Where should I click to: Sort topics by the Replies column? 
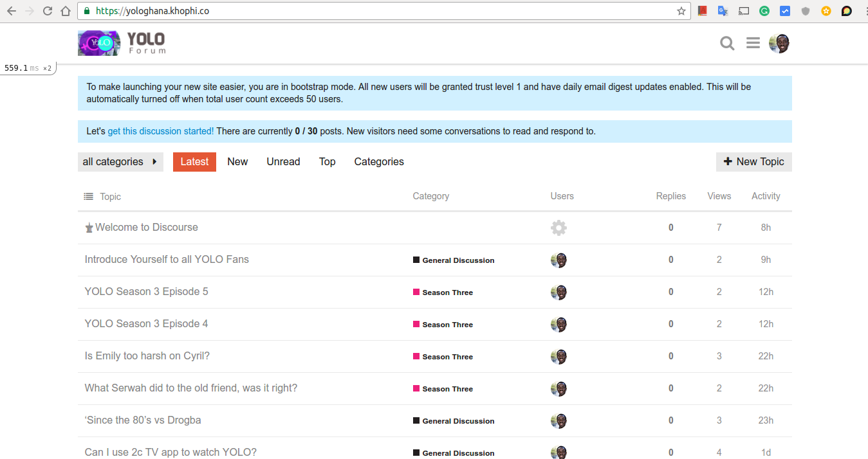670,196
